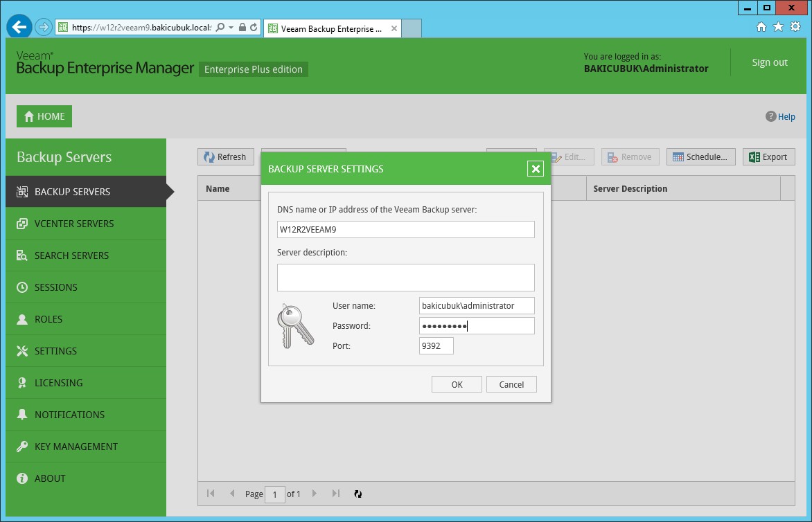Image resolution: width=812 pixels, height=522 pixels.
Task: Go to previous page in pager
Action: coord(232,494)
